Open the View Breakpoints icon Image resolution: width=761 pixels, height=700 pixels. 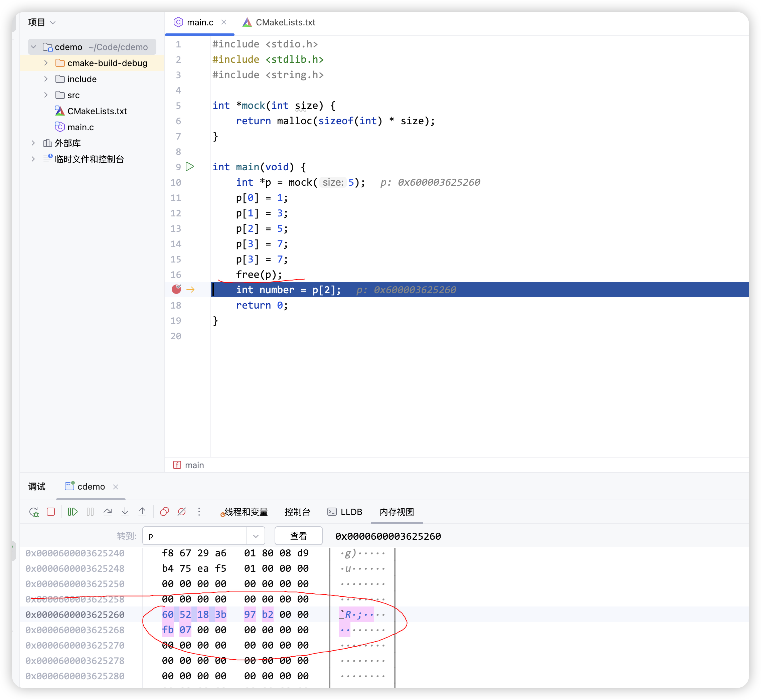click(x=164, y=512)
